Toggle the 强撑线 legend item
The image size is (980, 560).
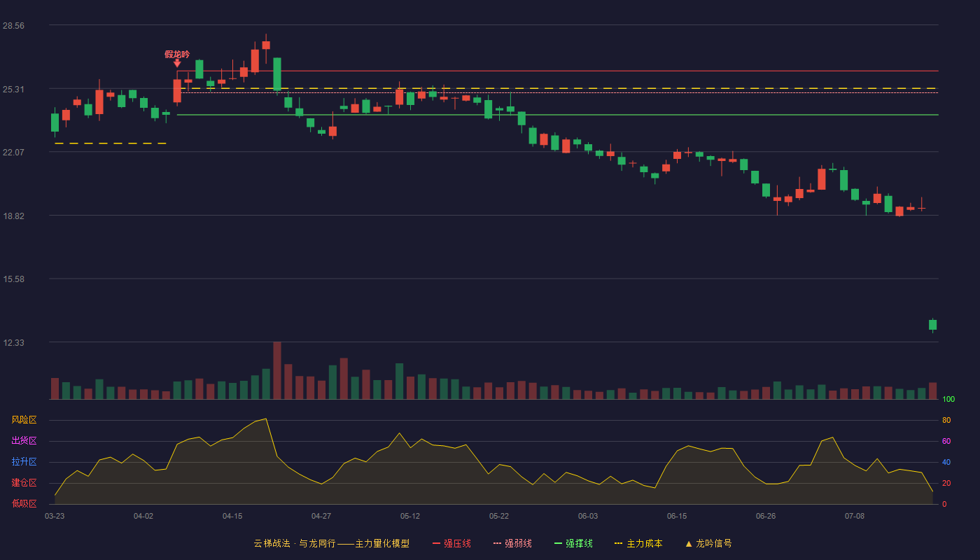pyautogui.click(x=573, y=543)
